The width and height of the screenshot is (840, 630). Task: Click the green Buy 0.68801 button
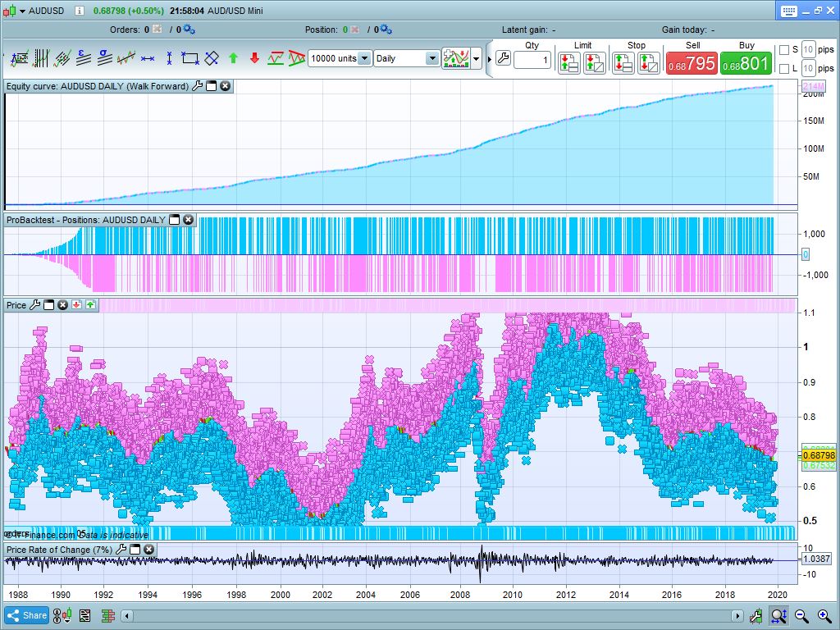746,63
